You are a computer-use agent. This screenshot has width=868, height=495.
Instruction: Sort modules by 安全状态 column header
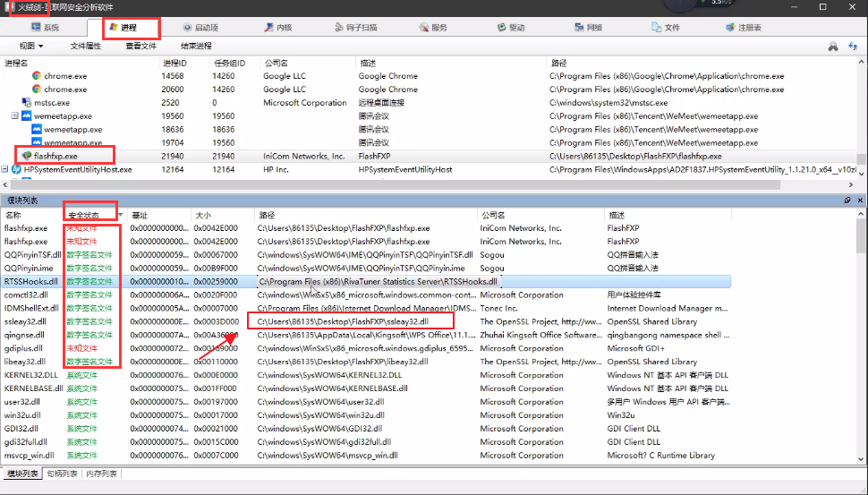tap(89, 215)
